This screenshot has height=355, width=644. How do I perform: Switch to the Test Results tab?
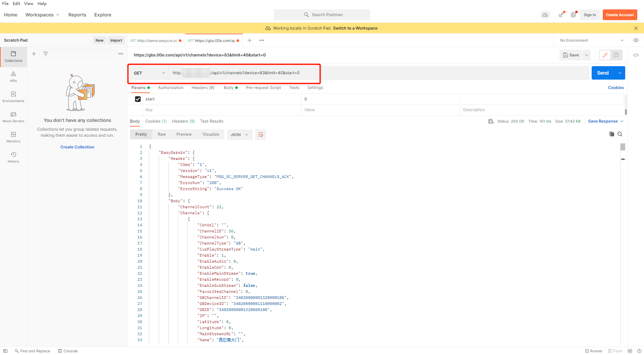point(212,121)
